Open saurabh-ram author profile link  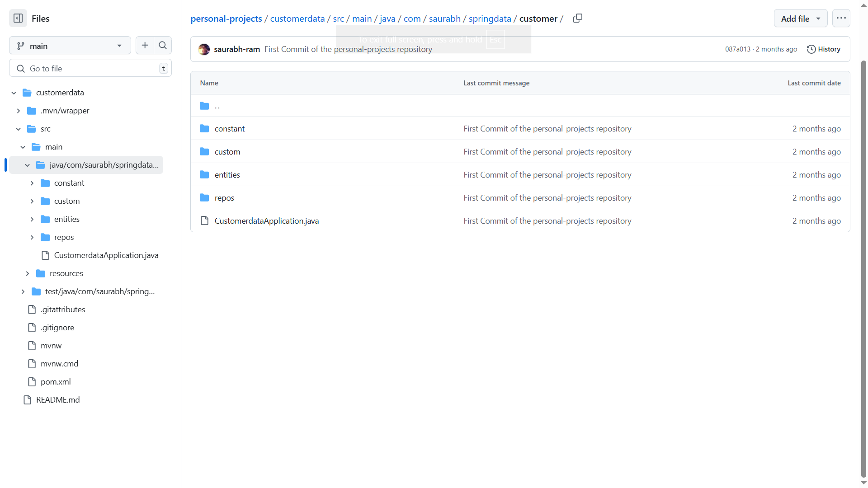pos(237,49)
